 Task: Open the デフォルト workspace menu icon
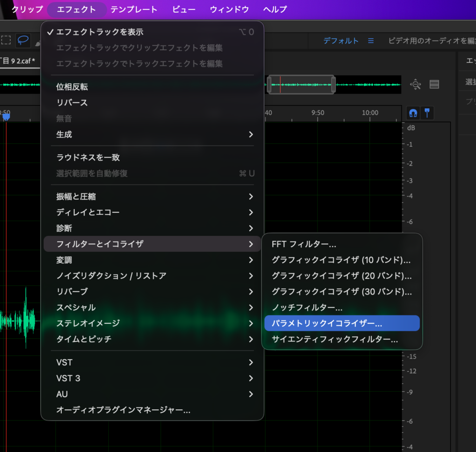click(371, 41)
